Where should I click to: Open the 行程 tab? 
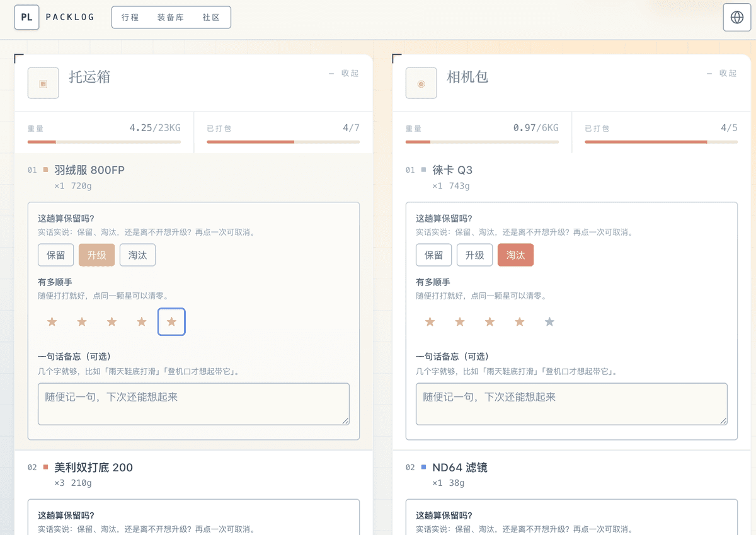(x=130, y=18)
